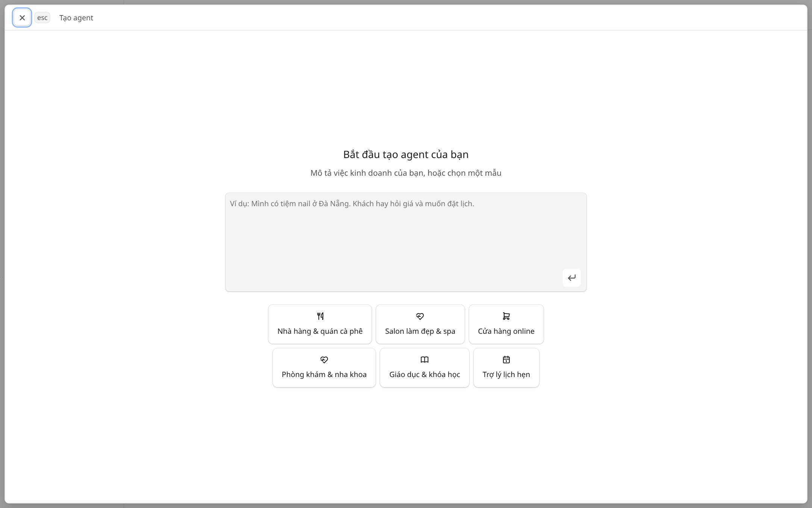Image resolution: width=812 pixels, height=508 pixels.
Task: Click the esc keyboard shortcut badge
Action: (42, 18)
